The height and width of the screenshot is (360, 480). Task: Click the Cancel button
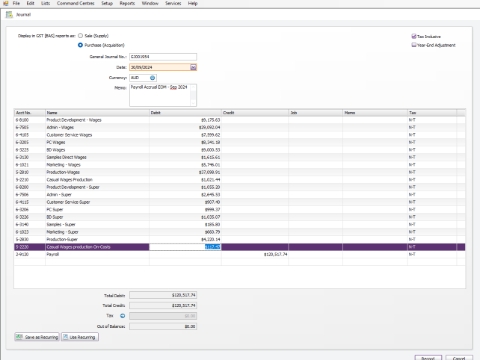coord(459,358)
